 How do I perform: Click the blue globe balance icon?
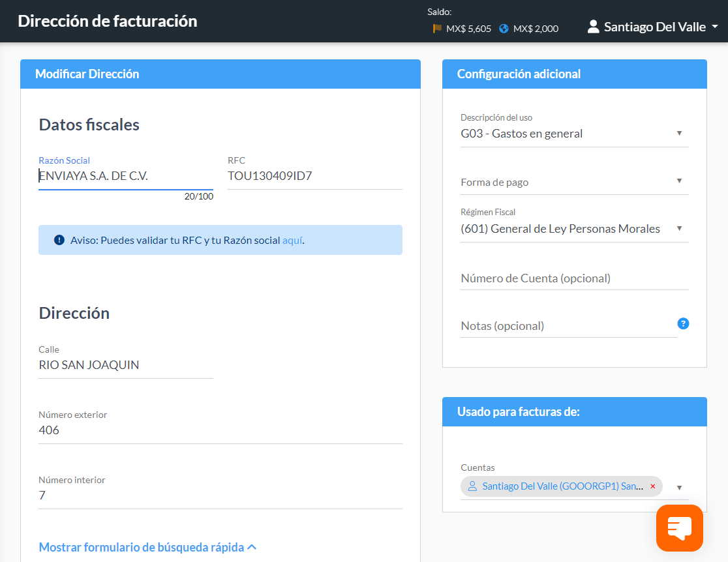coord(504,29)
